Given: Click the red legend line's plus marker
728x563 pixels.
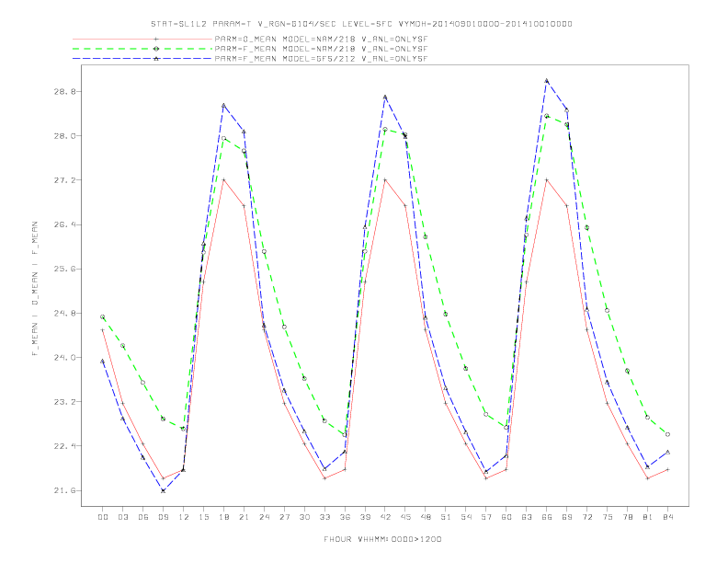Looking at the screenshot, I should pos(156,40).
